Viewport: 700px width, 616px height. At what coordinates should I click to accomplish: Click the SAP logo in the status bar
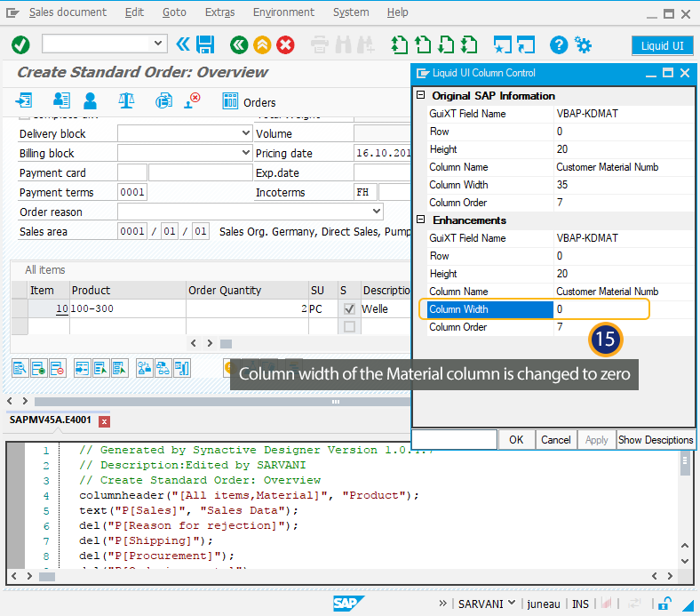348,604
